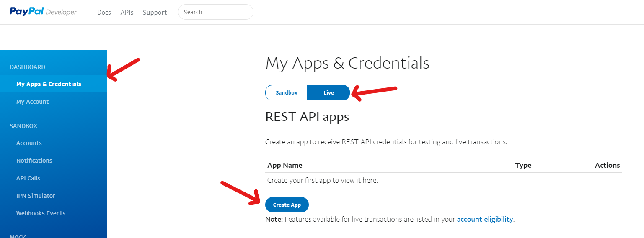Switch to Live mode toggle
Screen dimensions: 644x238
pos(328,93)
